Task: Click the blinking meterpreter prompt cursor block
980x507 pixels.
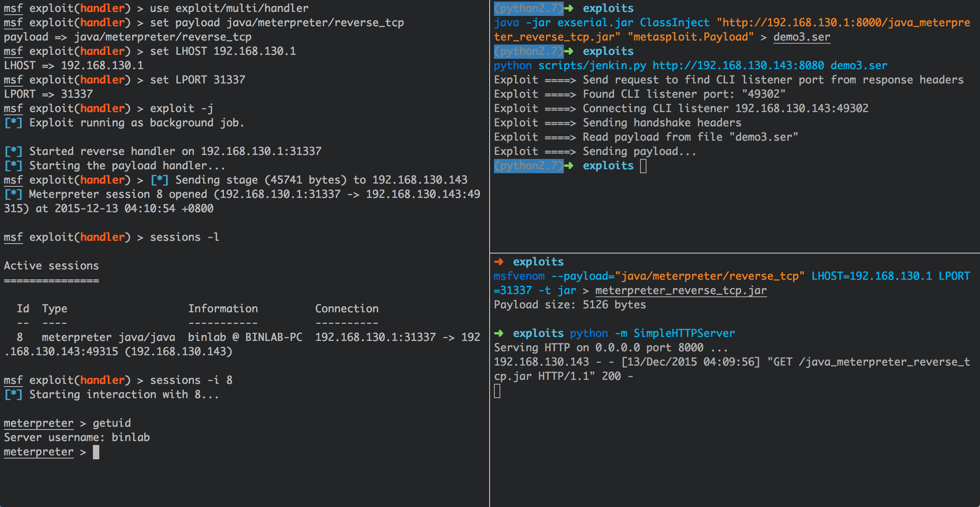Action: 96,452
